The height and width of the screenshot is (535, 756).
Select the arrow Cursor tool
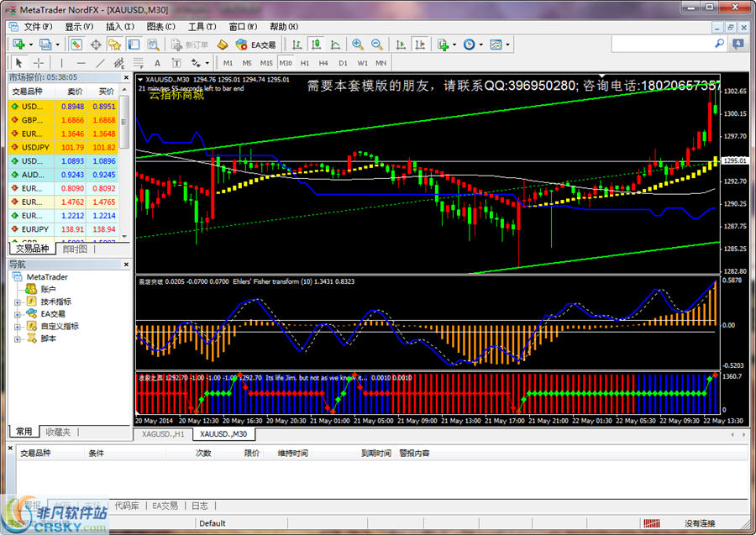click(18, 63)
